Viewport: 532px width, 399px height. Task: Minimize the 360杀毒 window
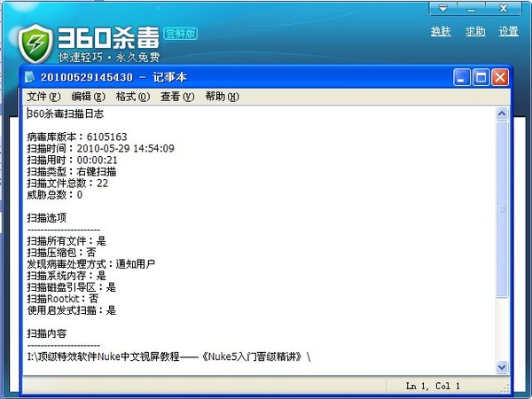(471, 9)
